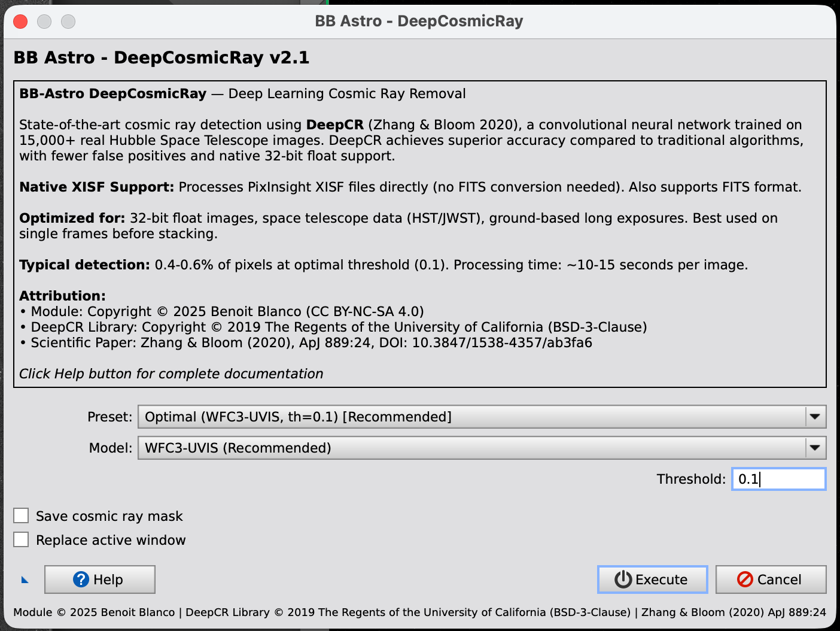Click the Preset dropdown arrow

pyautogui.click(x=815, y=417)
